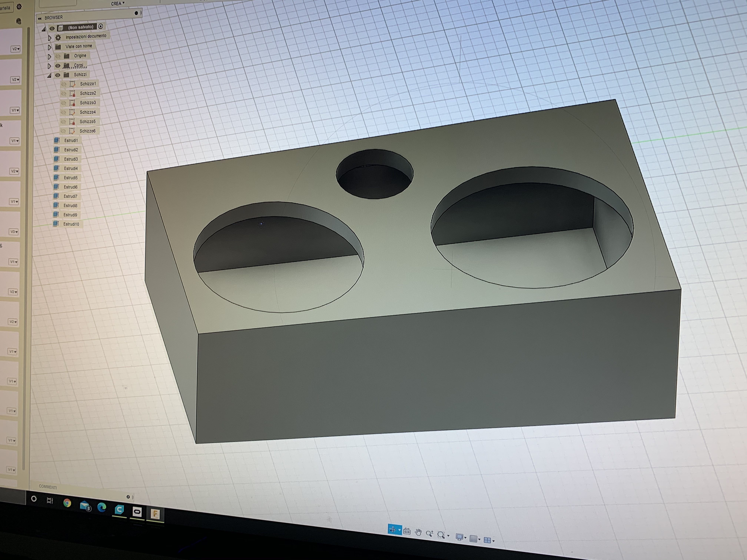747x560 pixels.
Task: Open the Zoom Window dropdown arrow
Action: click(x=448, y=536)
